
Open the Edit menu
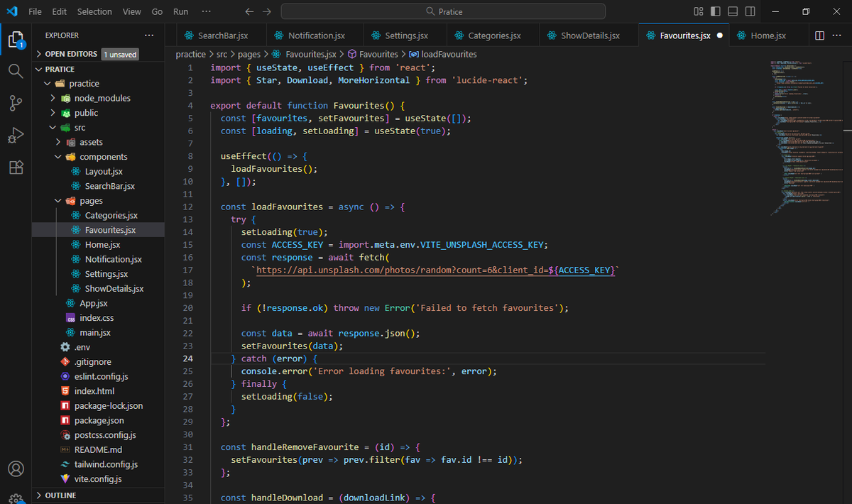(x=60, y=11)
